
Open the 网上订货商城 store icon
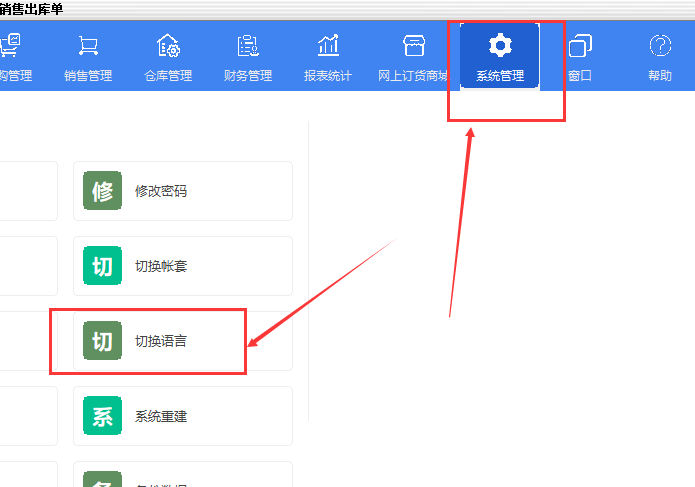pos(414,45)
